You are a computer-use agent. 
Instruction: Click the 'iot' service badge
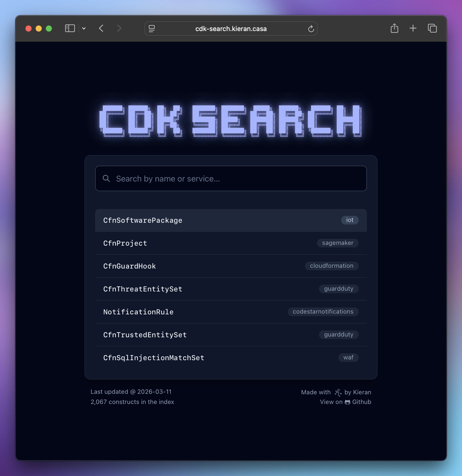coord(350,220)
